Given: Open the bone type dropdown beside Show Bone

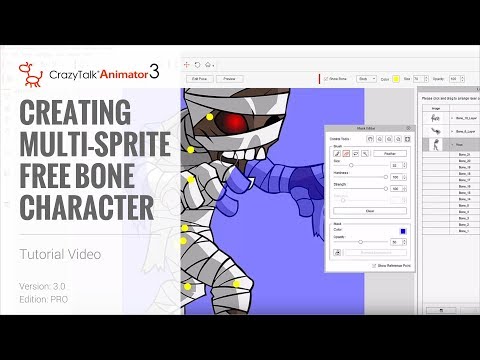Looking at the screenshot, I should tap(366, 79).
